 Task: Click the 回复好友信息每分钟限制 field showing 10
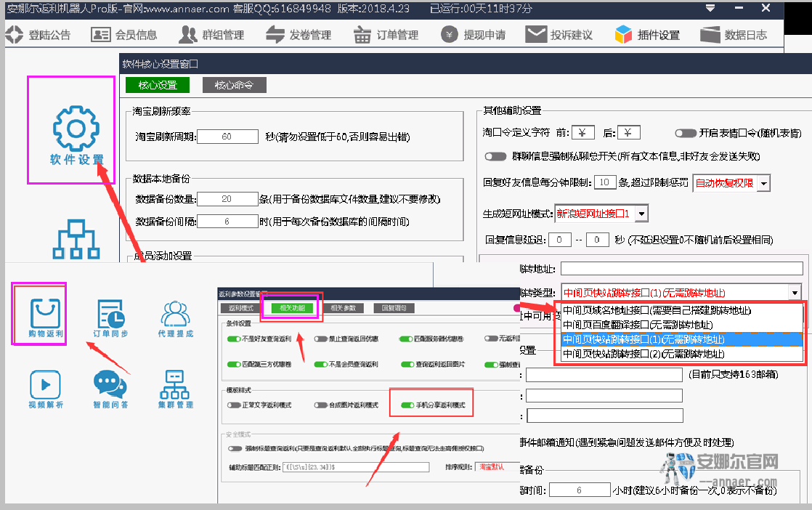(605, 182)
